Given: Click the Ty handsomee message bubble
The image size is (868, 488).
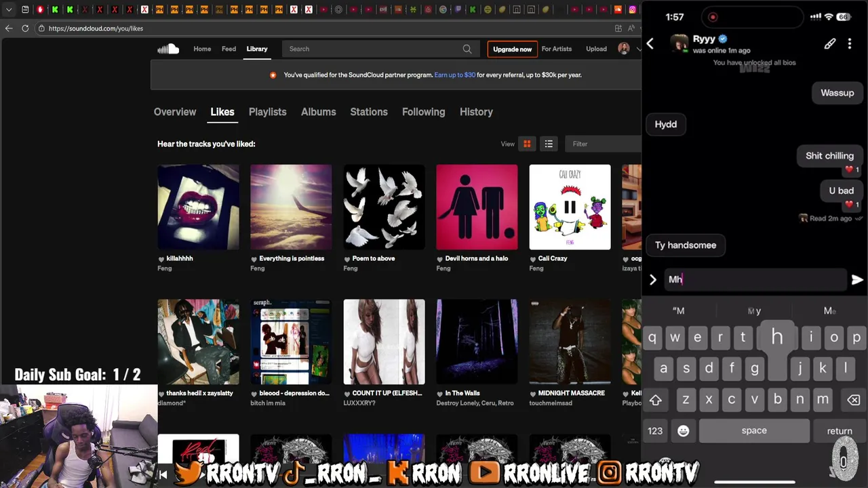Looking at the screenshot, I should click(x=686, y=245).
